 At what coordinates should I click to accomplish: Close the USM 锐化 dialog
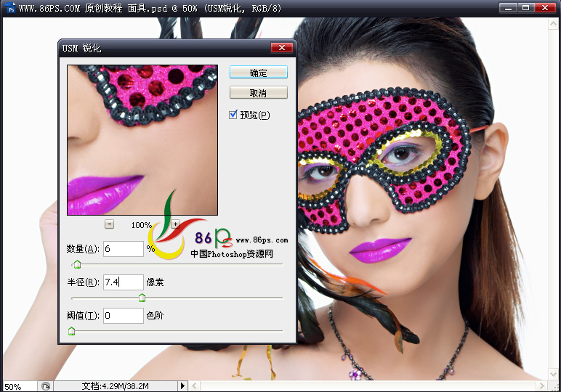click(x=281, y=47)
